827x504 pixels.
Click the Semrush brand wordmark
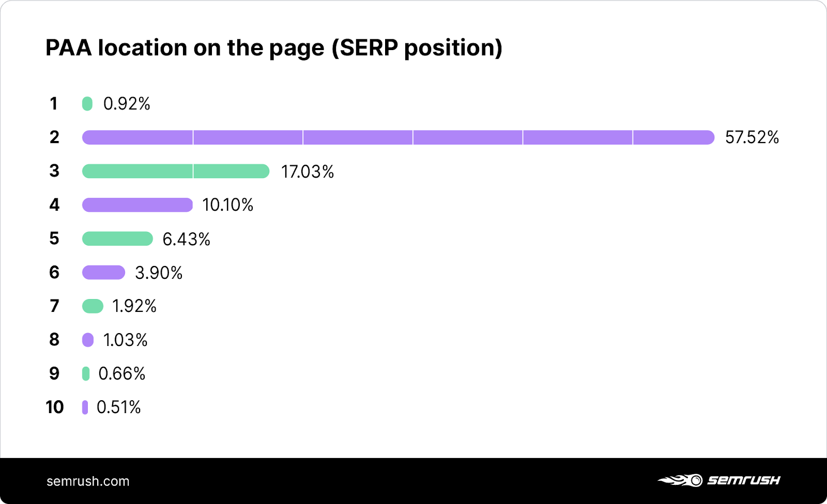pos(743,480)
